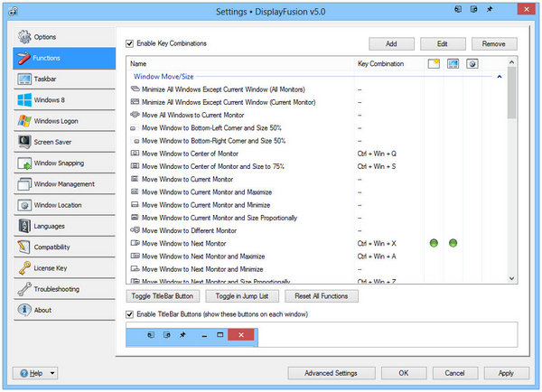The width and height of the screenshot is (542, 392).
Task: Select 'Move Window to Current Monitor and Minimize'
Action: (x=317, y=205)
